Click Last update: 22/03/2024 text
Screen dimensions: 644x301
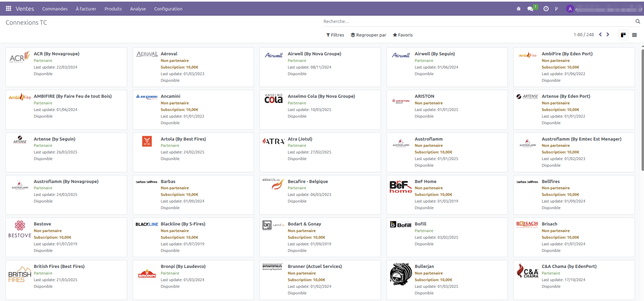55,67
